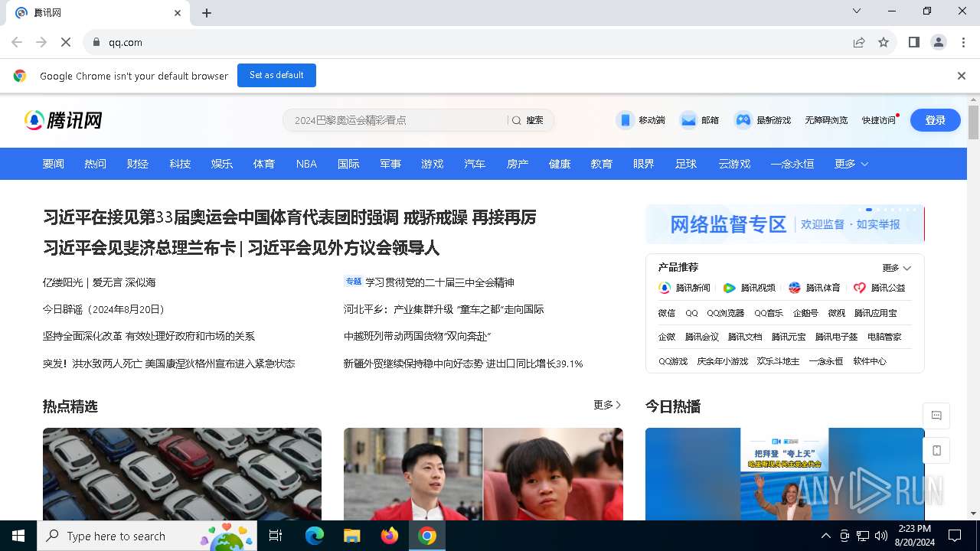Open Windows Start menu
Viewport: 980px width, 551px height.
[18, 536]
